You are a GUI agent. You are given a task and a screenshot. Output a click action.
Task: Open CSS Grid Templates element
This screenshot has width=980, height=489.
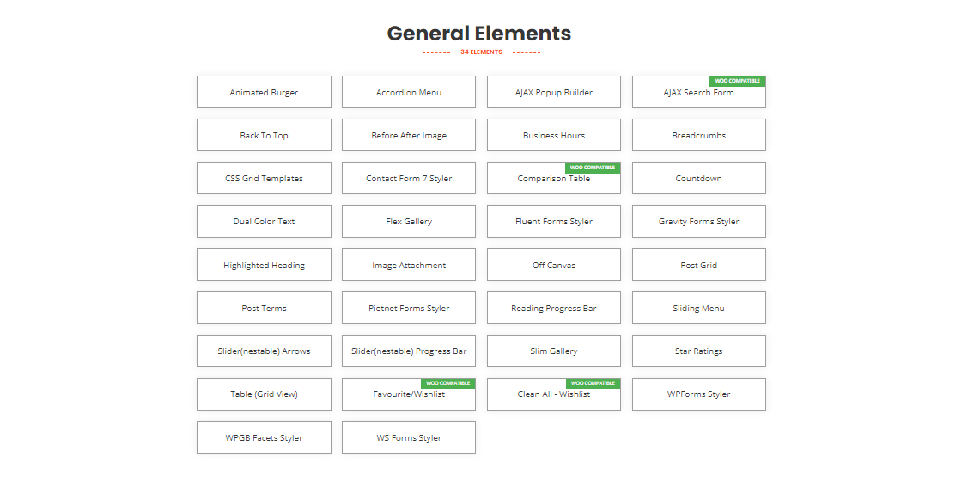coord(264,178)
